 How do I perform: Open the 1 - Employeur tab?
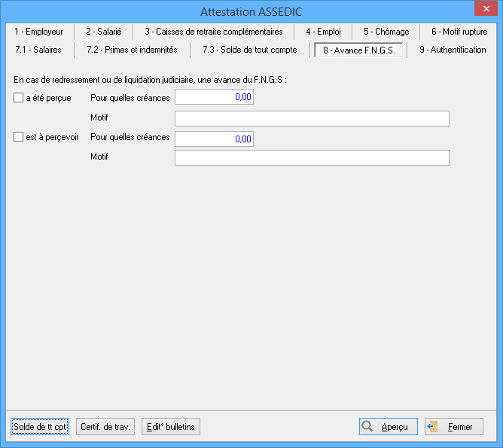[38, 32]
